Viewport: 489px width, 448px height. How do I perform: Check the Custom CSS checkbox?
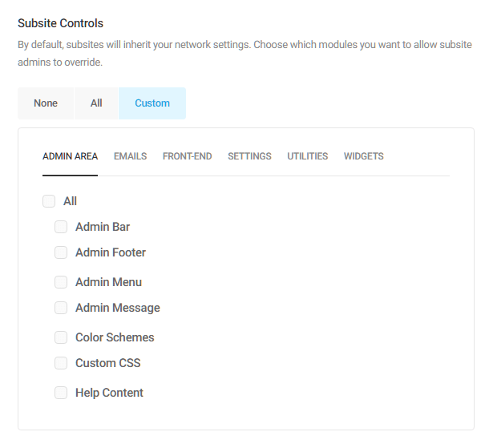click(61, 363)
